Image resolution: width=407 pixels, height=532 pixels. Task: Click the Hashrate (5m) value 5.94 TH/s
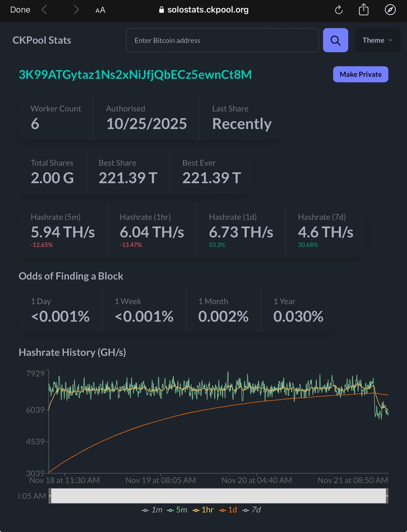click(x=63, y=232)
